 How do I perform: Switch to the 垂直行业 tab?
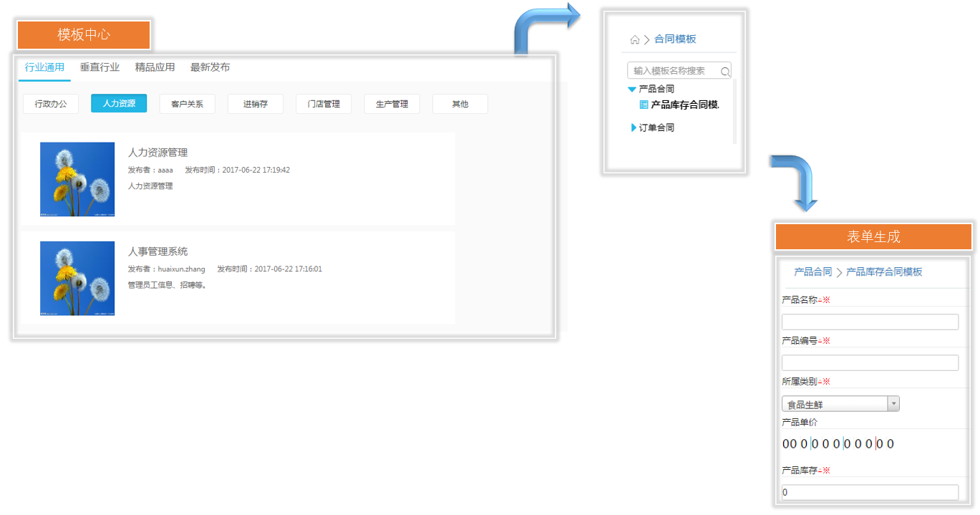100,67
